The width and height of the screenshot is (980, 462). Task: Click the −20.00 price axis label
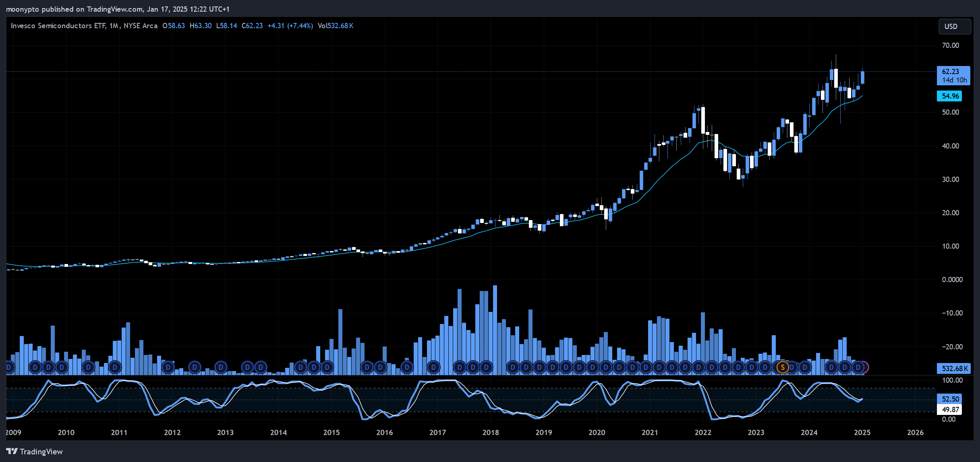[x=952, y=347]
